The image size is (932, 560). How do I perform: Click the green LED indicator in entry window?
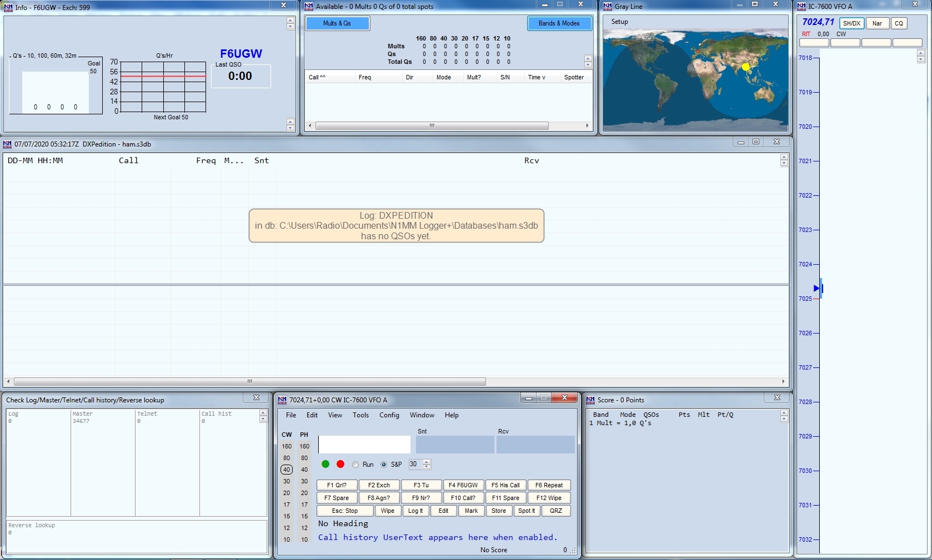pyautogui.click(x=325, y=464)
